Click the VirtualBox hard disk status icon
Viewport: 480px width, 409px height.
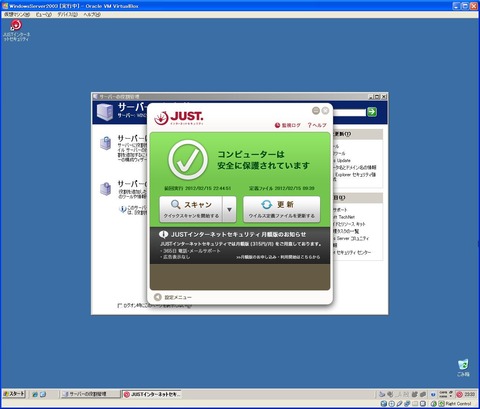tap(384, 404)
